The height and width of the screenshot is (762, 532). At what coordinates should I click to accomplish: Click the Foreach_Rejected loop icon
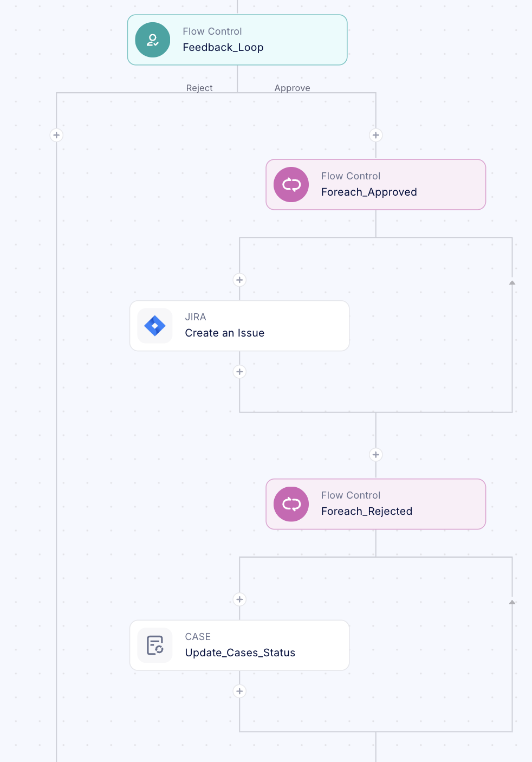(291, 504)
